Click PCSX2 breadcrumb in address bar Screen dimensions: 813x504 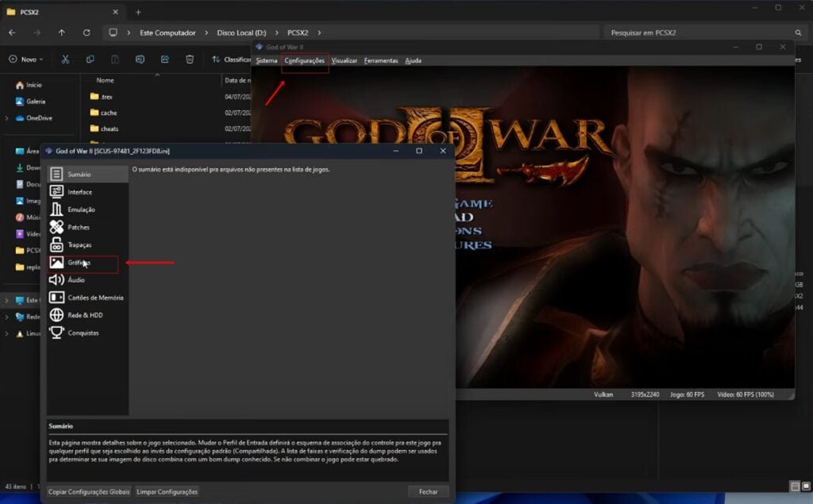pos(298,33)
